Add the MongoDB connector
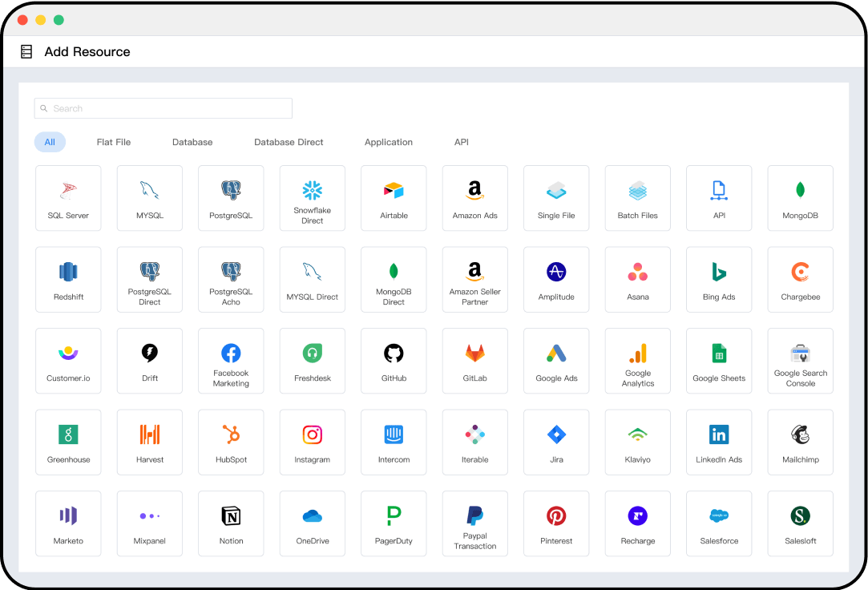This screenshot has height=590, width=868. click(800, 197)
